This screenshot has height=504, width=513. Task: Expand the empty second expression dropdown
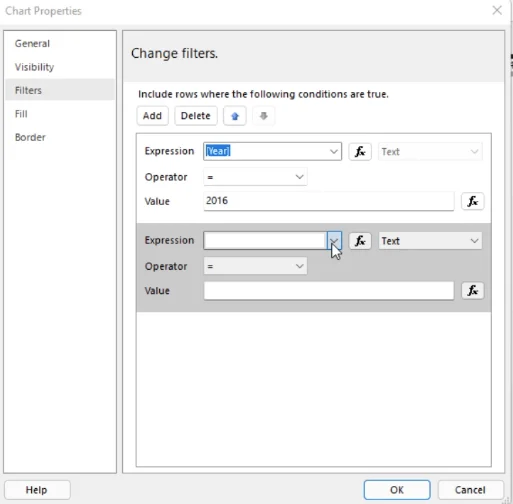(334, 240)
